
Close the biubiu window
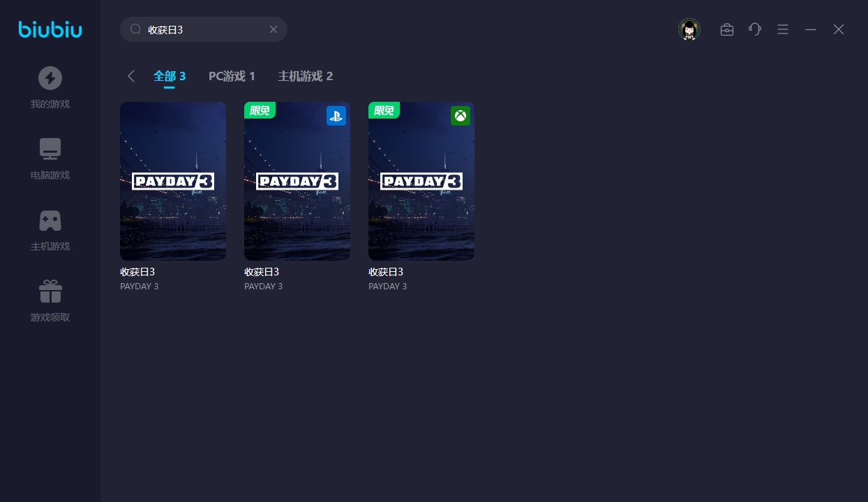839,29
